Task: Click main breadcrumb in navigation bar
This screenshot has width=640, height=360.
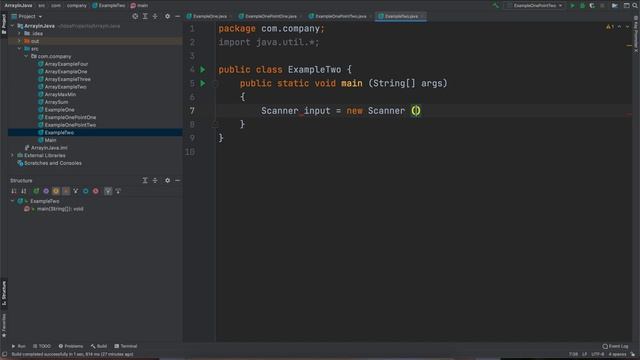Action: click(x=139, y=5)
